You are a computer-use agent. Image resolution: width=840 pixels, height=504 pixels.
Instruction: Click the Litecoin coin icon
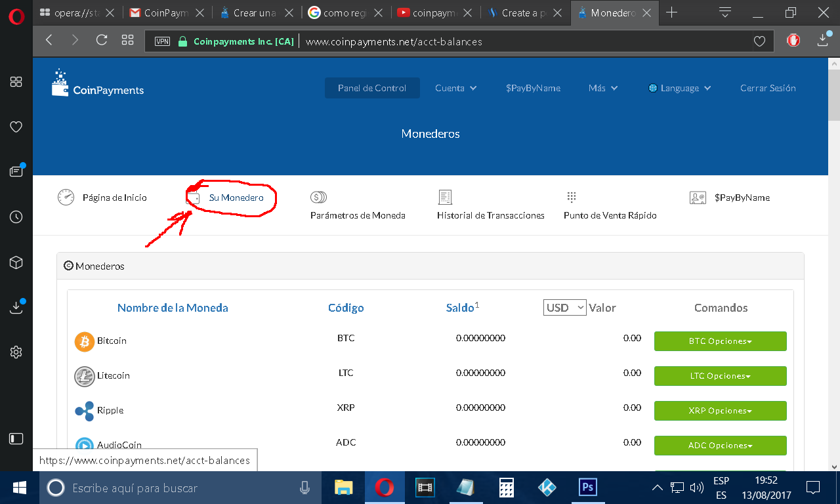(85, 377)
